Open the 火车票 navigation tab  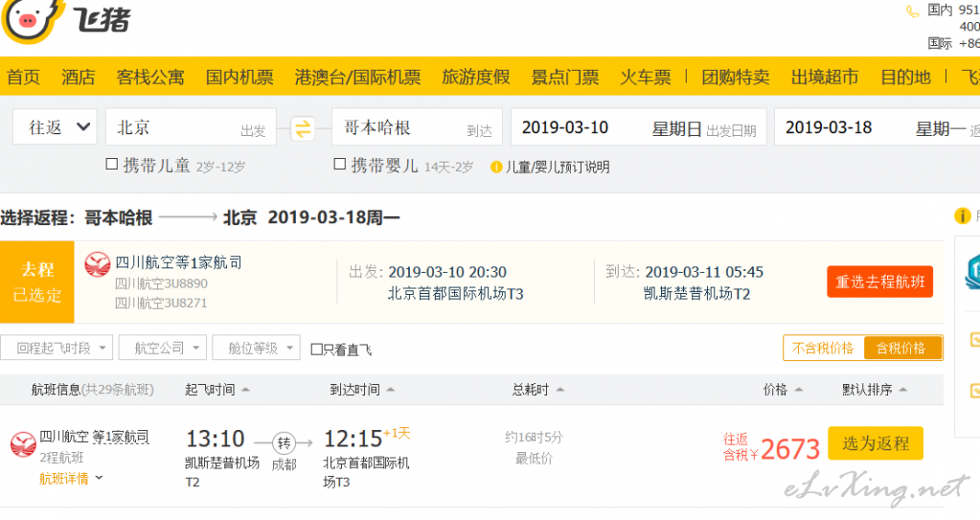point(646,77)
